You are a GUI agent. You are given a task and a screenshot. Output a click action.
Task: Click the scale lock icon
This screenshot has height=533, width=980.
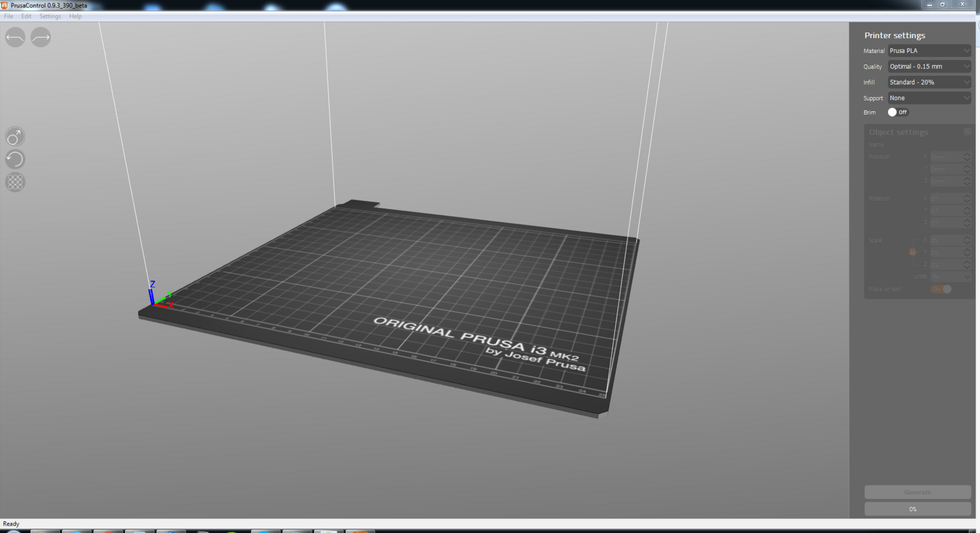912,252
